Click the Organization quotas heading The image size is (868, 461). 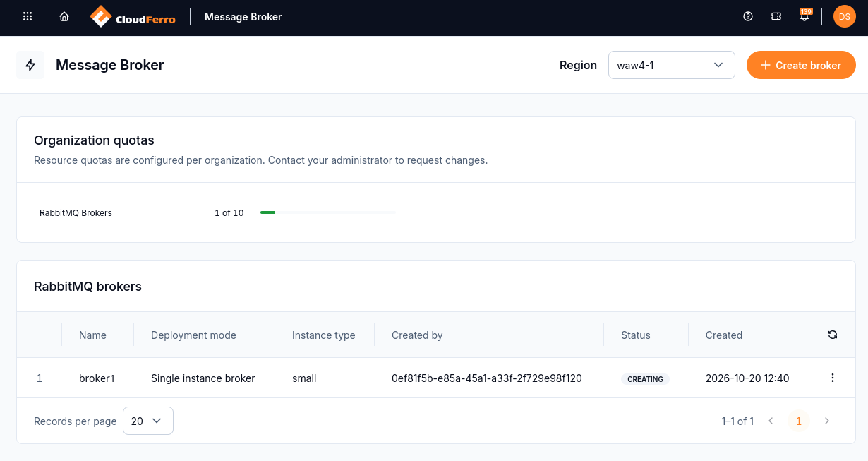tap(94, 140)
